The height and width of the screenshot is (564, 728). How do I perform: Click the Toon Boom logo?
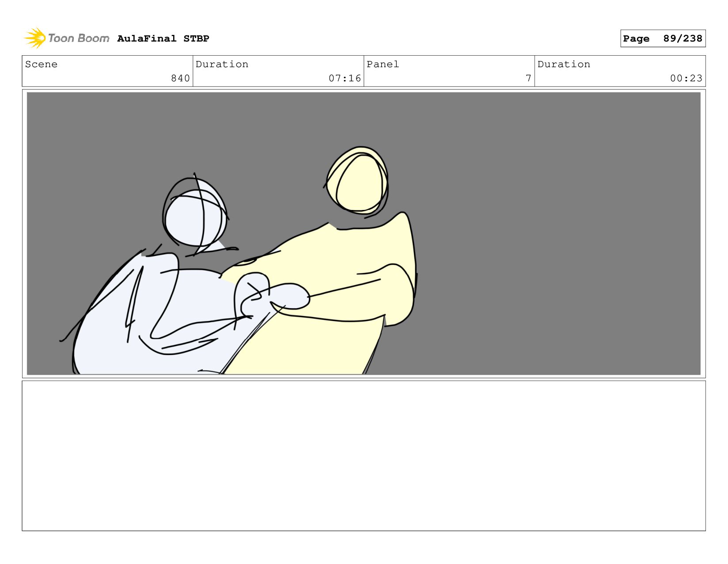66,38
